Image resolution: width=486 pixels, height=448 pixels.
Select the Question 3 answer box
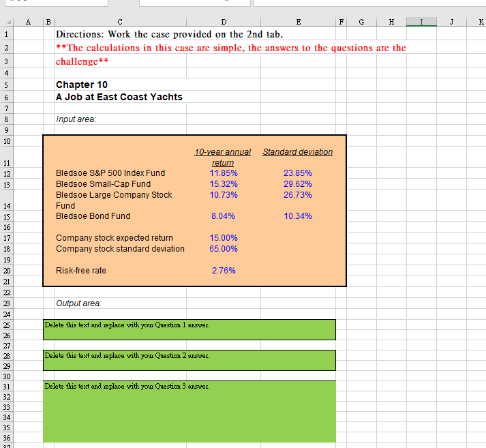(x=189, y=411)
